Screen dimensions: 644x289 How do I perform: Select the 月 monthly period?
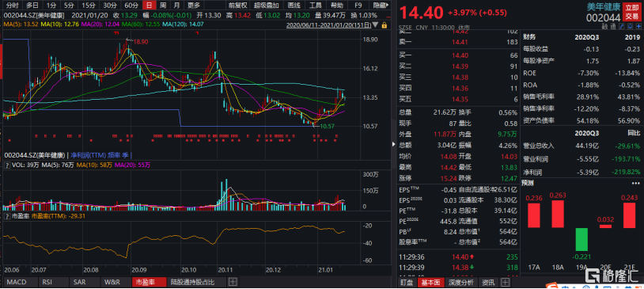(176, 5)
